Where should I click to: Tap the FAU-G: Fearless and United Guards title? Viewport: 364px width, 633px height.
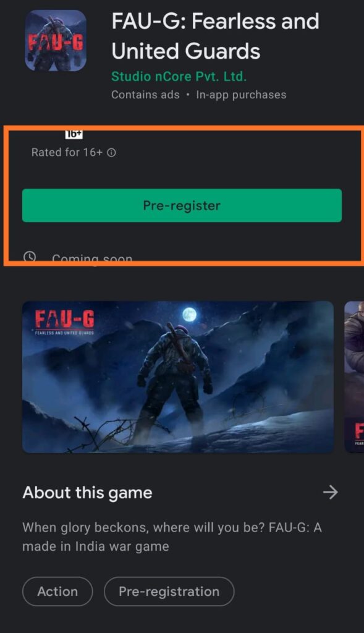pyautogui.click(x=216, y=36)
